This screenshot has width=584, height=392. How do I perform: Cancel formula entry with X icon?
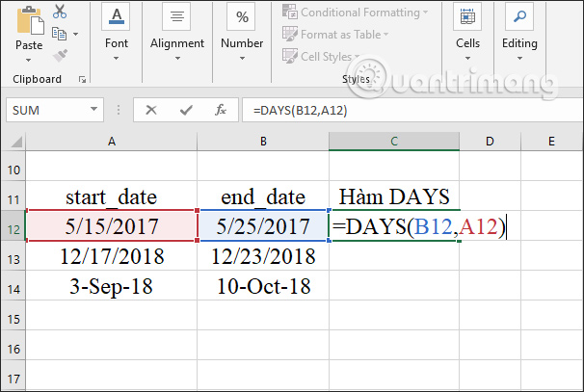point(151,110)
